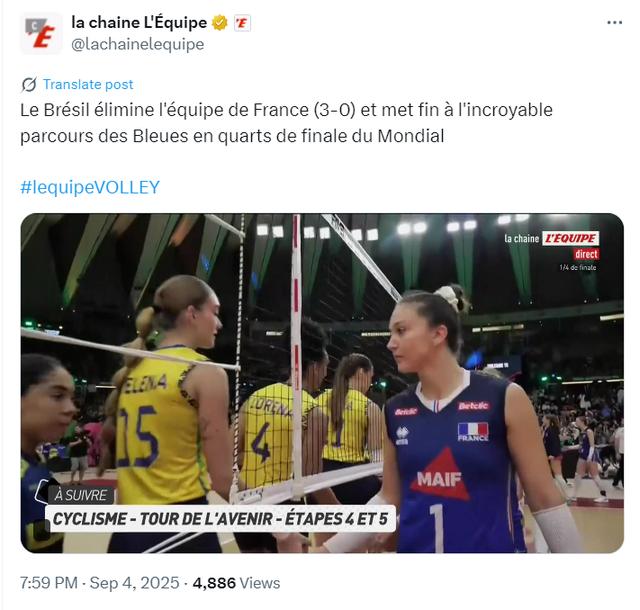
Task: Open the #lequipeVOLLEY hashtag
Action: coord(90,187)
